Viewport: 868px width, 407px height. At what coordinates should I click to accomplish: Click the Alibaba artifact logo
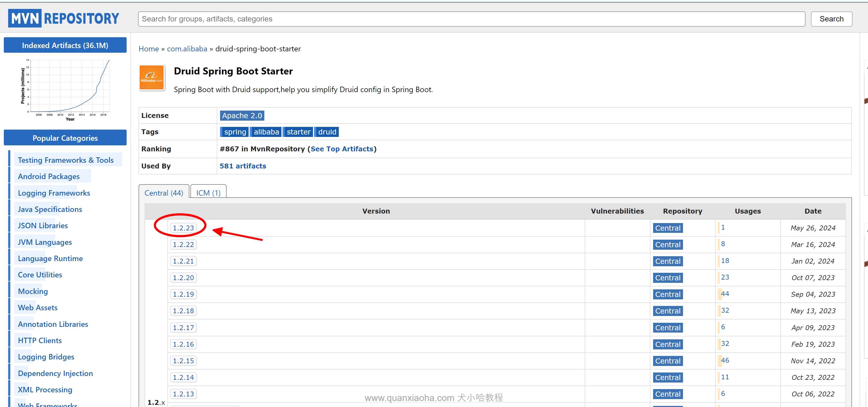tap(152, 78)
